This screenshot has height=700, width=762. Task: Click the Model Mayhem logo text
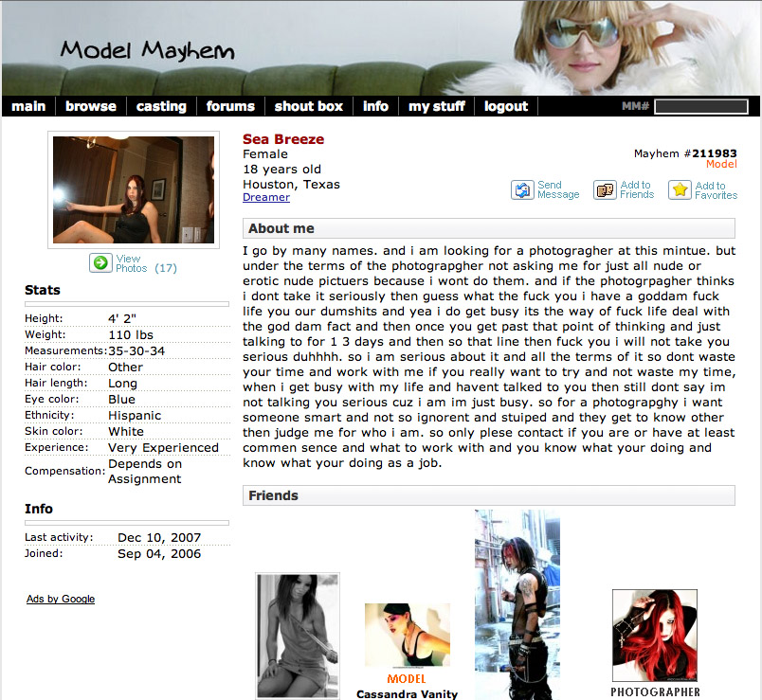147,50
